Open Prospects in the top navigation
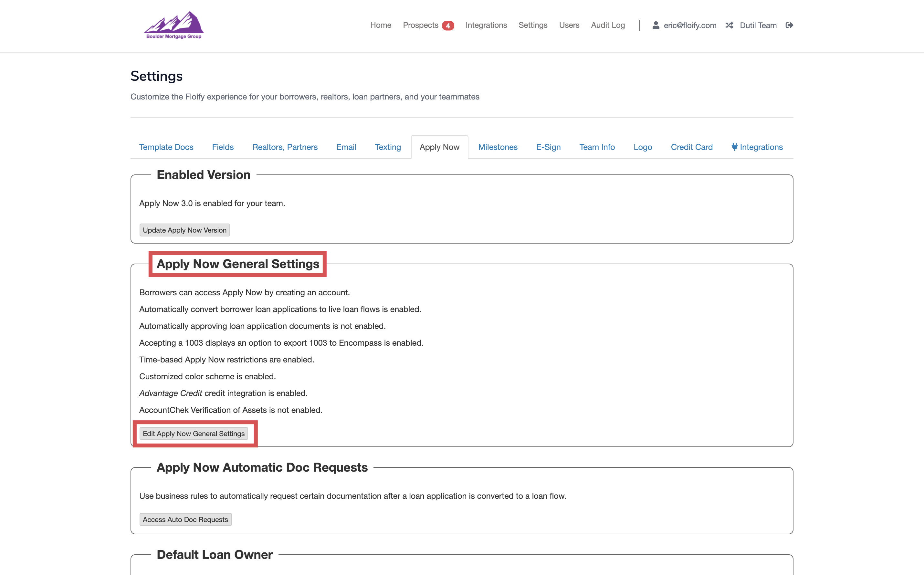This screenshot has height=575, width=924. (420, 25)
